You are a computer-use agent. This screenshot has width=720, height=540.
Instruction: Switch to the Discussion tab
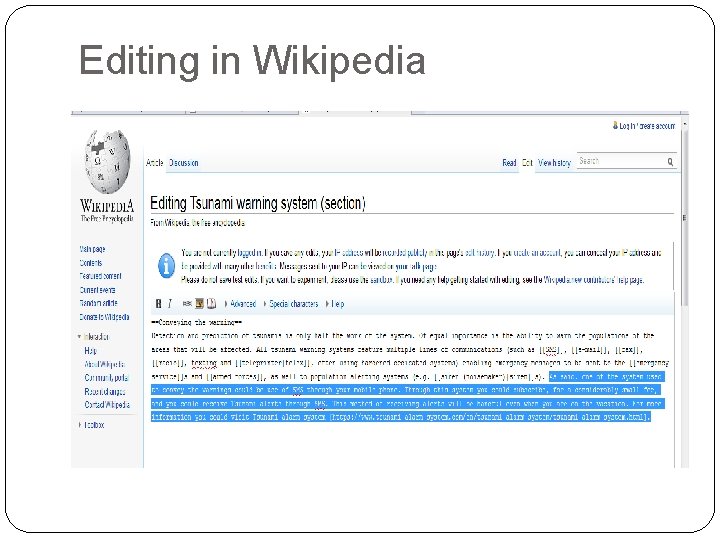pyautogui.click(x=184, y=163)
